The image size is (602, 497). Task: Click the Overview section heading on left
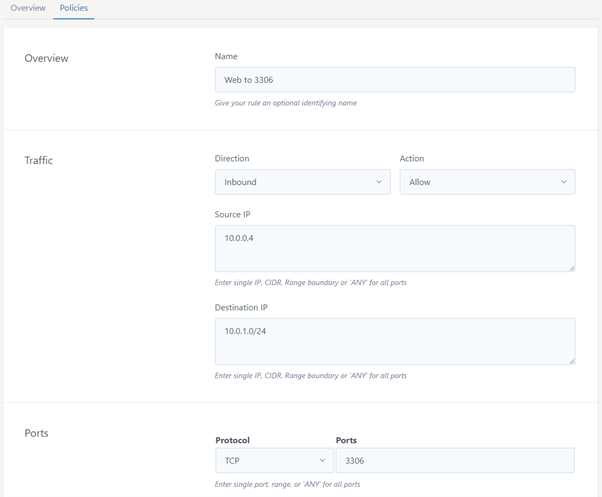click(46, 58)
